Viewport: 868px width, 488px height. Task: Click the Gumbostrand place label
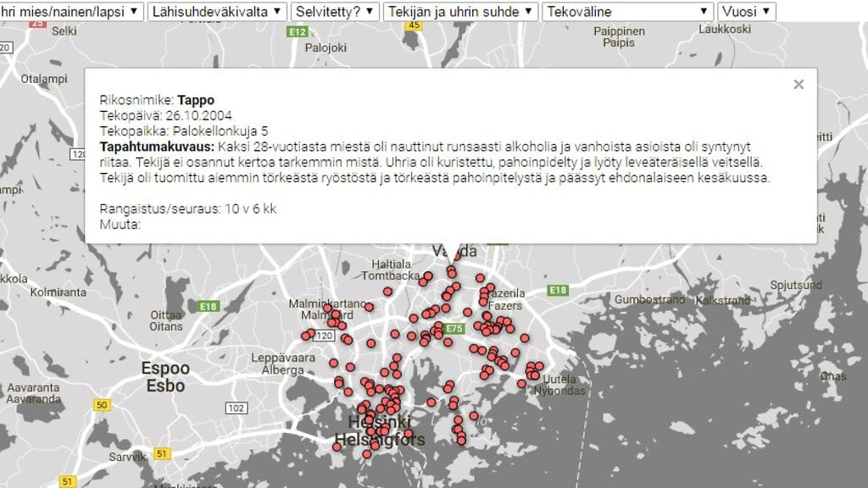[x=648, y=300]
